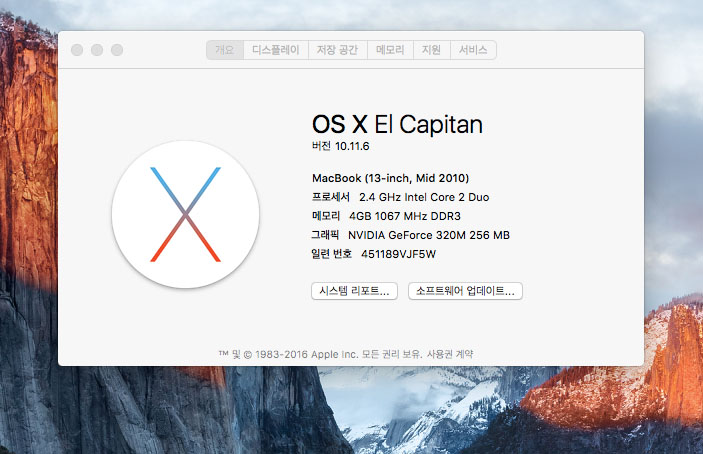Click the serial number 451189VJF5W
The image size is (703, 454).
click(x=398, y=254)
